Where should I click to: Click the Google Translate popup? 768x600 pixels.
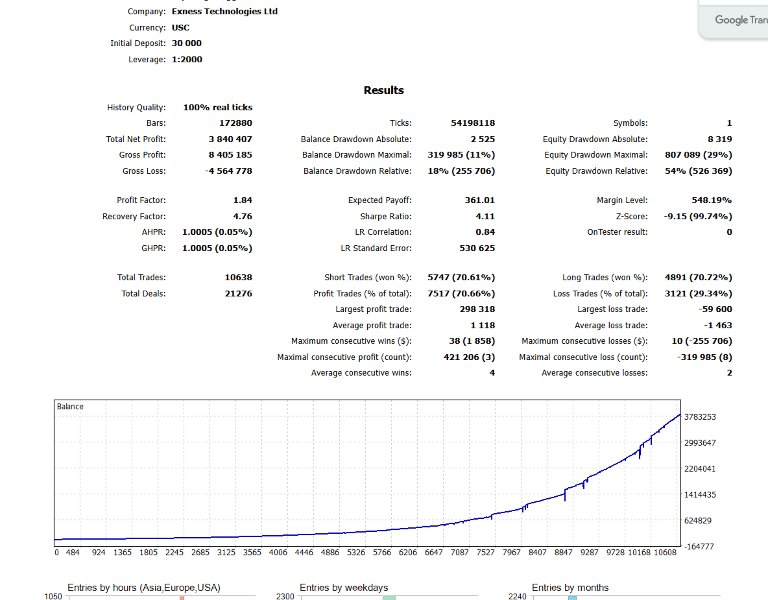734,19
